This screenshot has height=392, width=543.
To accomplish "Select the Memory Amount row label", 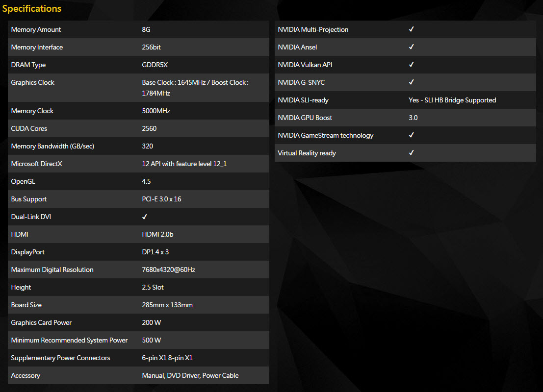I will click(x=36, y=29).
